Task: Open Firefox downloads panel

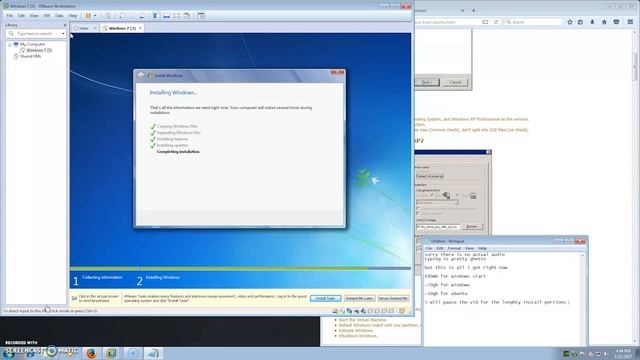Action: [x=592, y=22]
